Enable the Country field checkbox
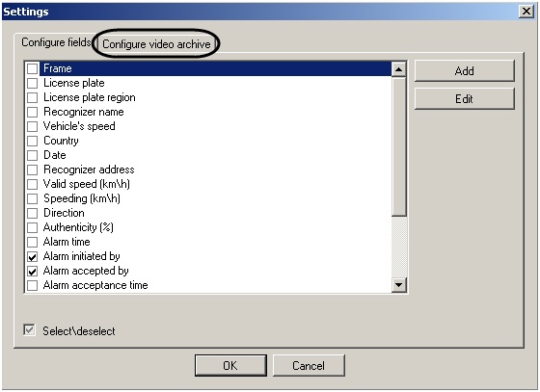The width and height of the screenshot is (540, 392). tap(33, 141)
